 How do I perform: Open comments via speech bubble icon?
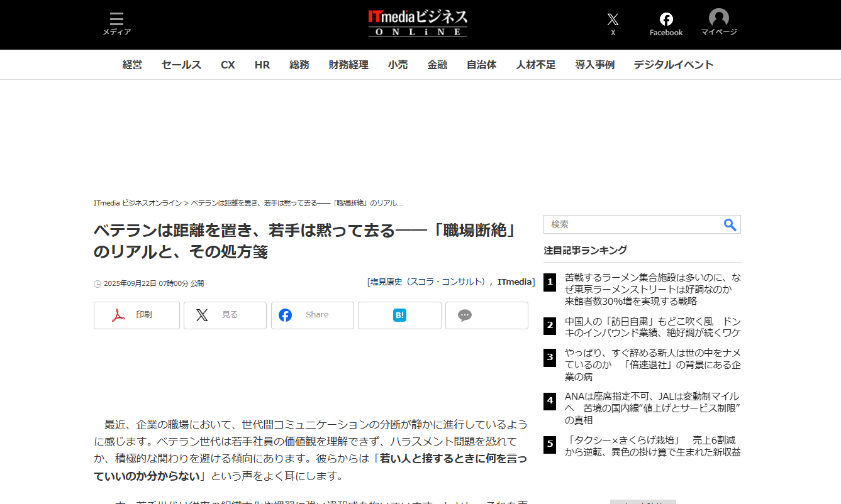tap(486, 315)
